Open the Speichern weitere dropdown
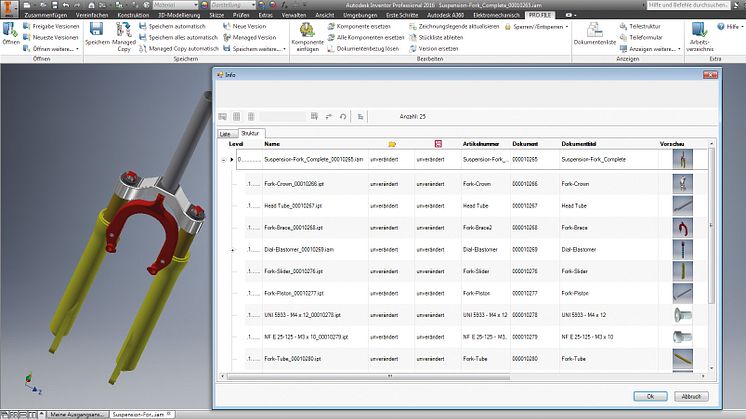The width and height of the screenshot is (746, 419). [x=255, y=49]
